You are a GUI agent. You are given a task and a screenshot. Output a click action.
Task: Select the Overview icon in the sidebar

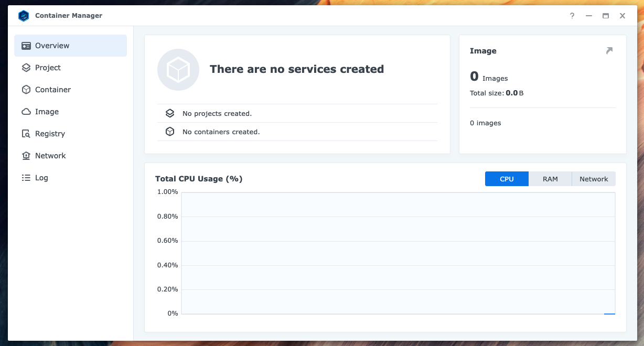tap(26, 46)
